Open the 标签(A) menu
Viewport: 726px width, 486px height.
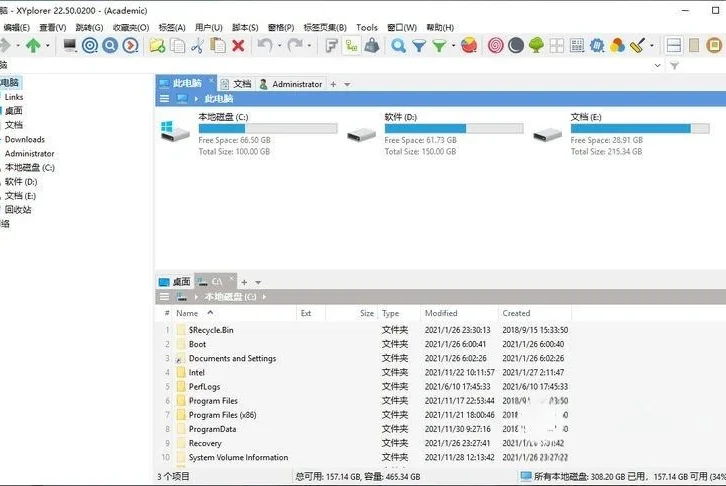[172, 28]
